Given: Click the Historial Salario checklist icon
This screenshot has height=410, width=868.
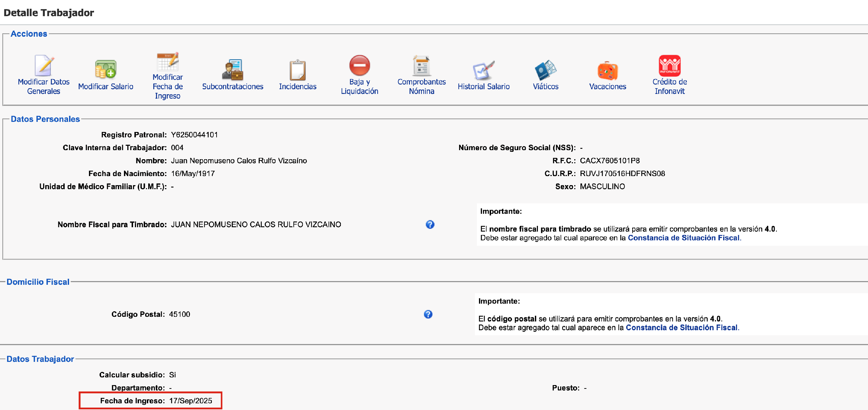Looking at the screenshot, I should click(483, 70).
